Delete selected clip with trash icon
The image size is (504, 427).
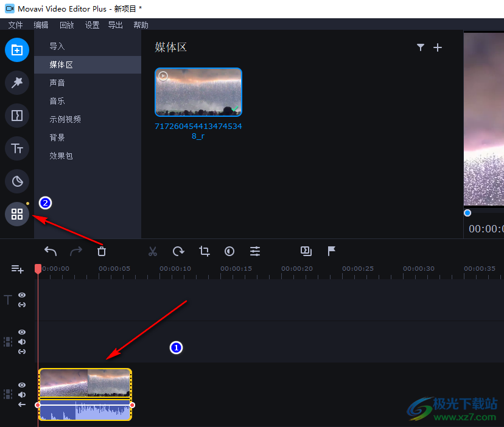102,251
